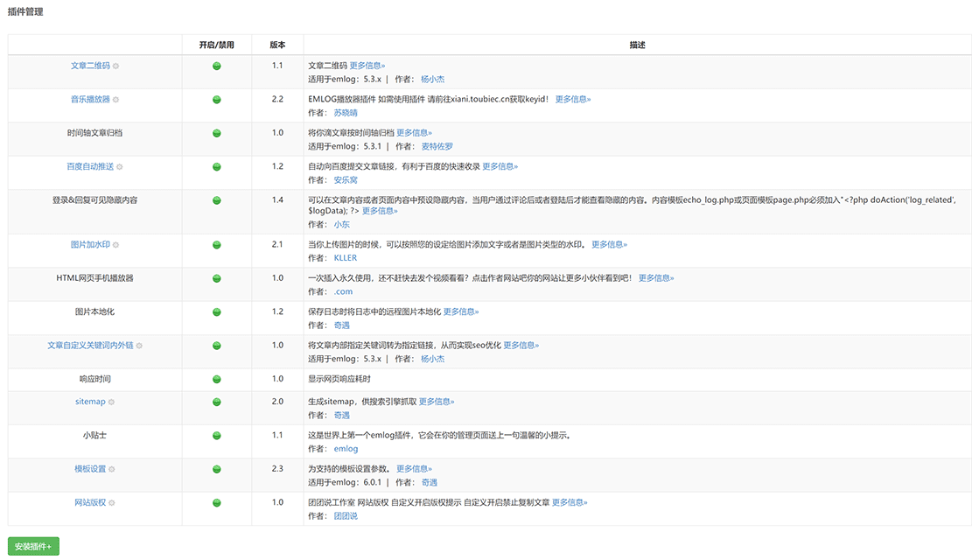The image size is (972, 560).
Task: Click author link 杨小杰
Action: click(434, 79)
